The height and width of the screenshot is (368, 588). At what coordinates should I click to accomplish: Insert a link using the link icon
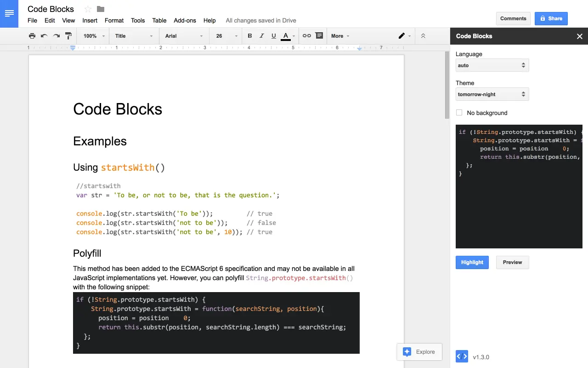306,36
